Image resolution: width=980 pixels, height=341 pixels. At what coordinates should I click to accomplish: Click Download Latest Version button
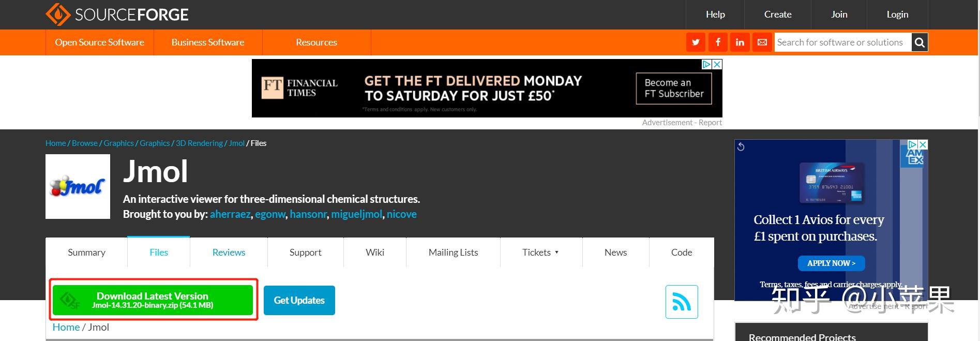pos(153,300)
